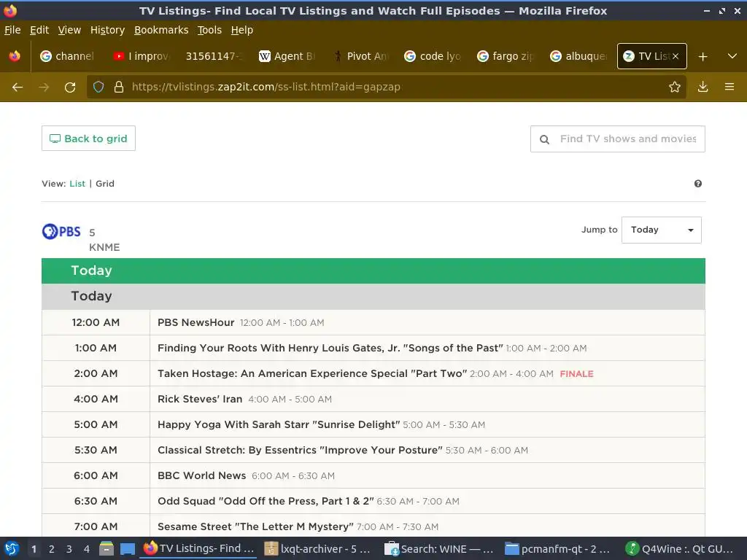Switch to the YouTube 'I improv' tab
The height and width of the screenshot is (560, 747).
click(x=141, y=56)
